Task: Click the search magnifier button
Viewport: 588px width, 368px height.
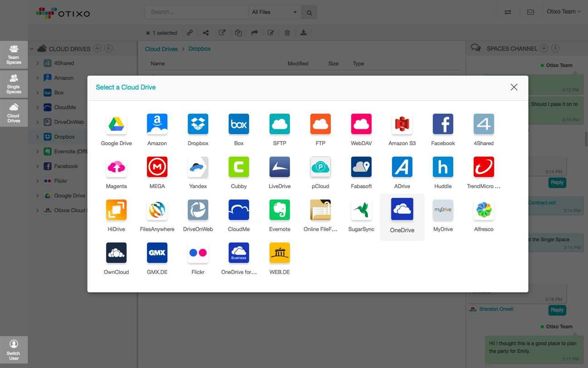Action: click(309, 12)
